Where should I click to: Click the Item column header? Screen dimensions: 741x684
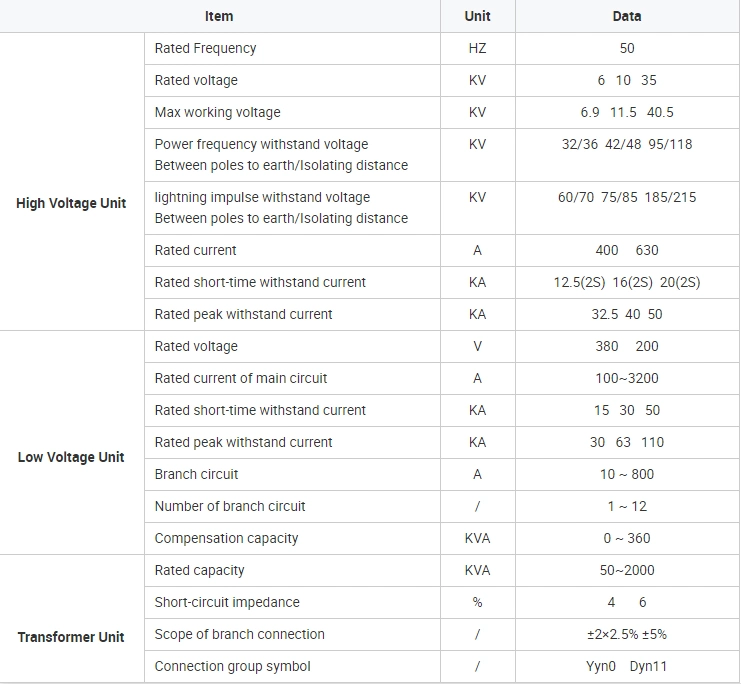[x=219, y=16]
